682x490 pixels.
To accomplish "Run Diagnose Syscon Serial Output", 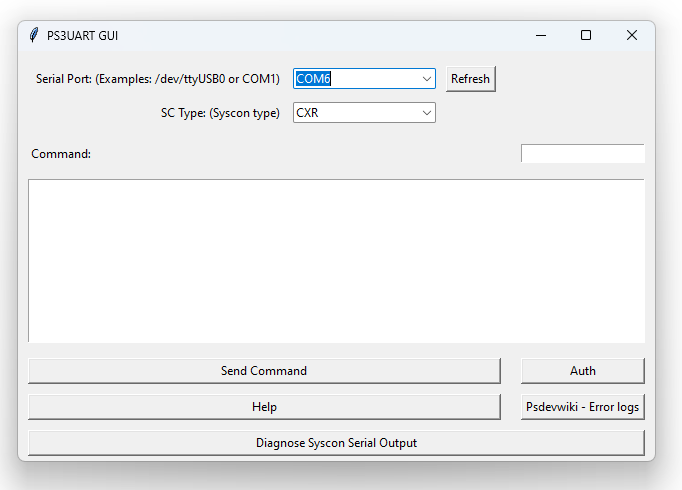I will 336,443.
